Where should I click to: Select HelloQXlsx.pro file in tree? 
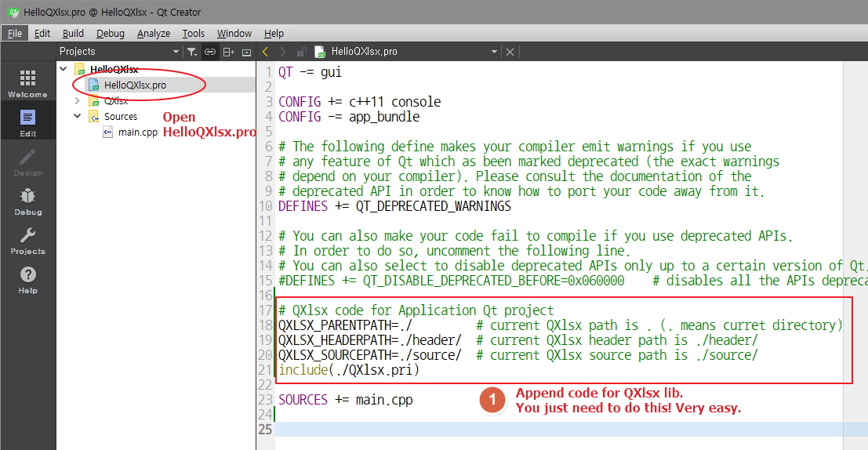pyautogui.click(x=134, y=85)
